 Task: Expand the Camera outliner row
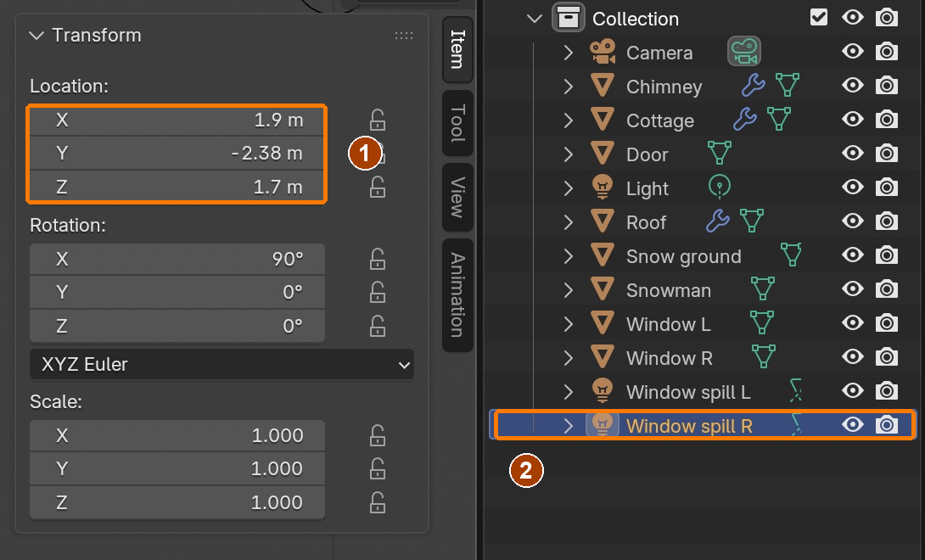(x=568, y=53)
